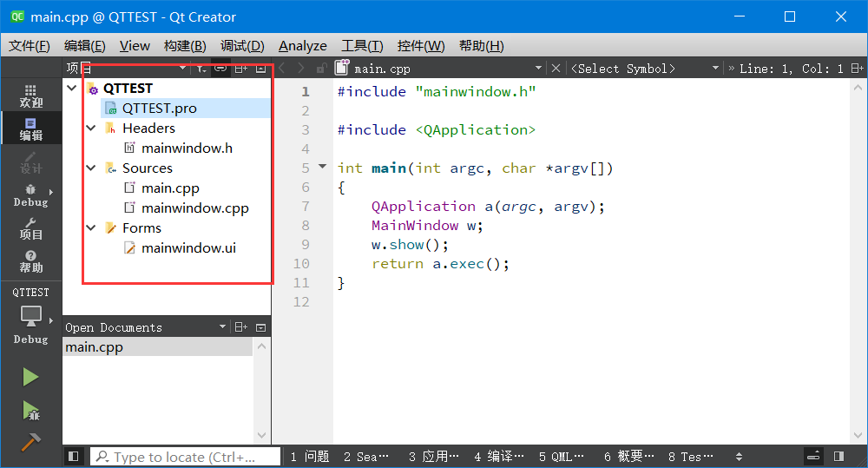The width and height of the screenshot is (868, 468).
Task: Select main.cpp in the Sources folder
Action: pyautogui.click(x=170, y=188)
